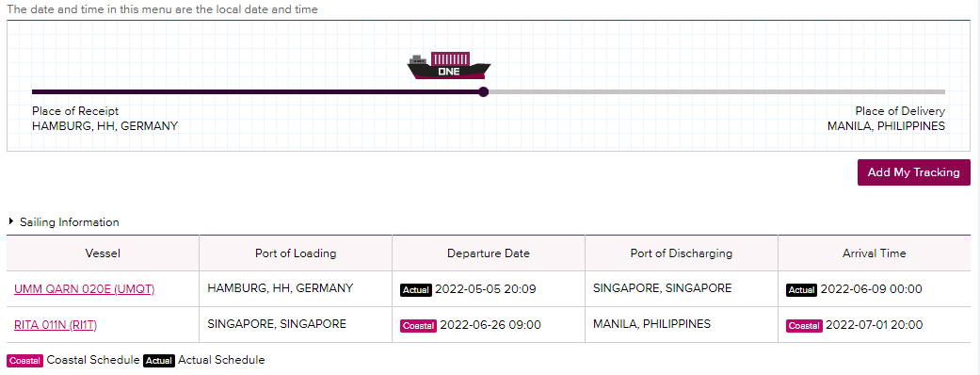The image size is (980, 375).
Task: Select the Arrival Time column header
Action: [875, 253]
